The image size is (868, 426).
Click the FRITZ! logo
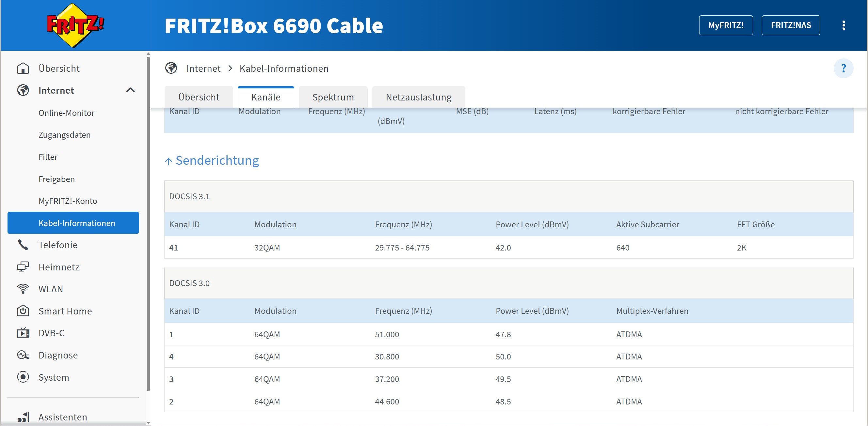75,25
